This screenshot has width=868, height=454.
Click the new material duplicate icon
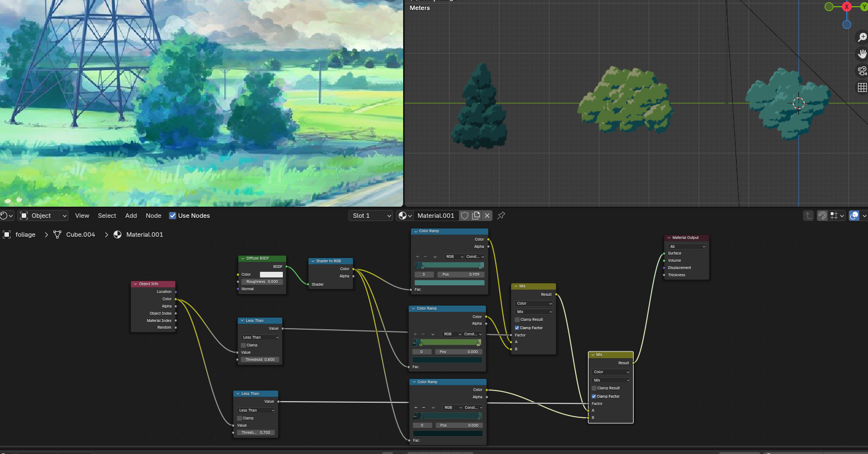tap(476, 216)
